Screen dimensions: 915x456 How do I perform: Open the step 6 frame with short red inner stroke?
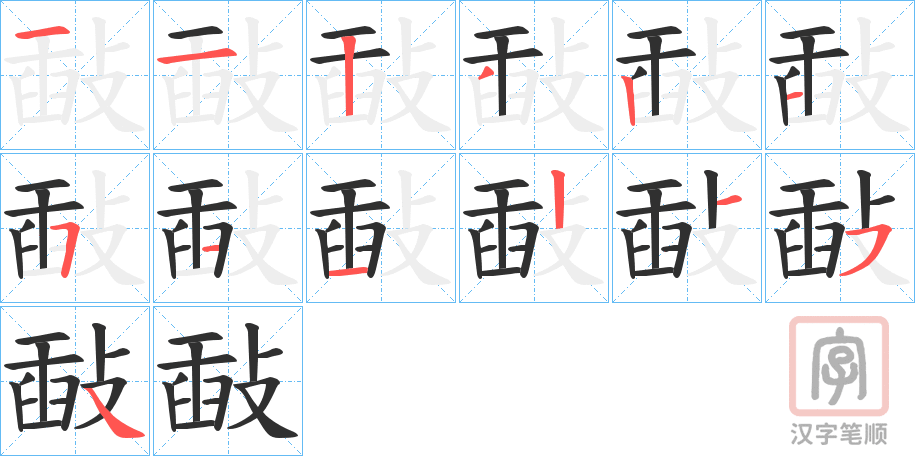coord(840,75)
